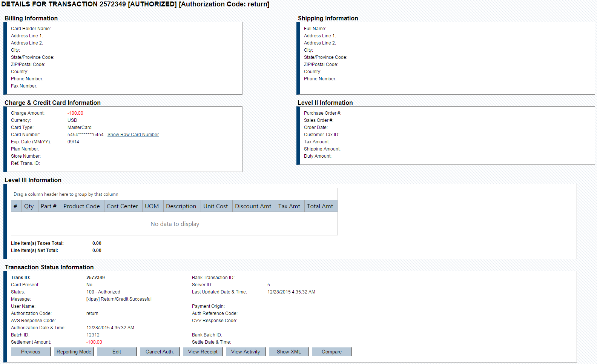Open Batch ID 12312 link
Viewport: 597px width, 364px height.
[93, 335]
